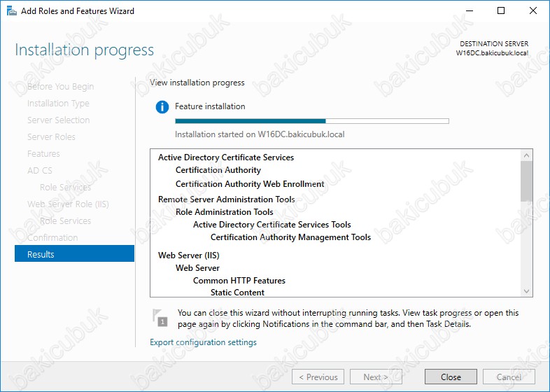Click the Web Server row in list
Image resolution: width=550 pixels, height=392 pixels.
pyautogui.click(x=197, y=268)
